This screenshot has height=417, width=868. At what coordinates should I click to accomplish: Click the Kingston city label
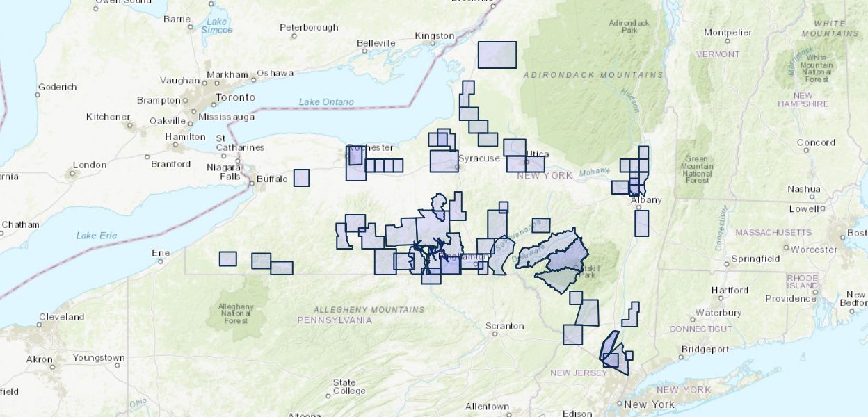[434, 35]
